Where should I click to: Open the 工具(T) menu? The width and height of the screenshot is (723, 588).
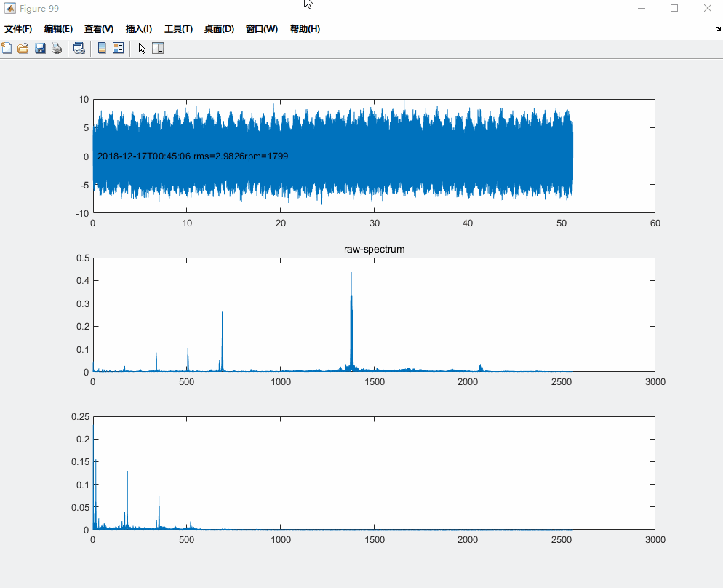pos(178,29)
